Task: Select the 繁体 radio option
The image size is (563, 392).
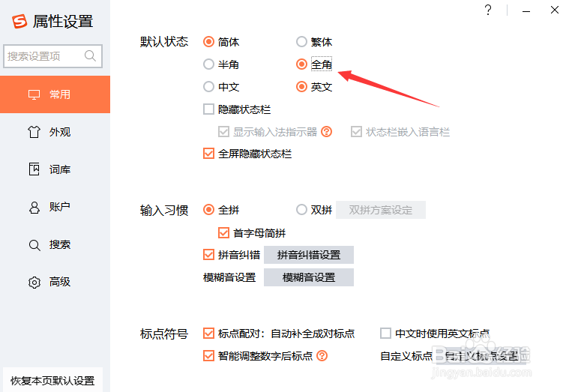Action: [301, 42]
